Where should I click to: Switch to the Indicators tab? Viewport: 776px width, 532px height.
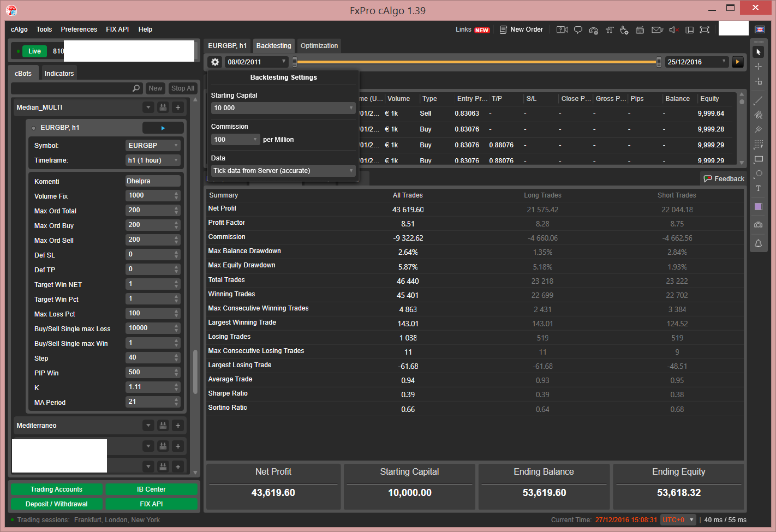pos(59,74)
